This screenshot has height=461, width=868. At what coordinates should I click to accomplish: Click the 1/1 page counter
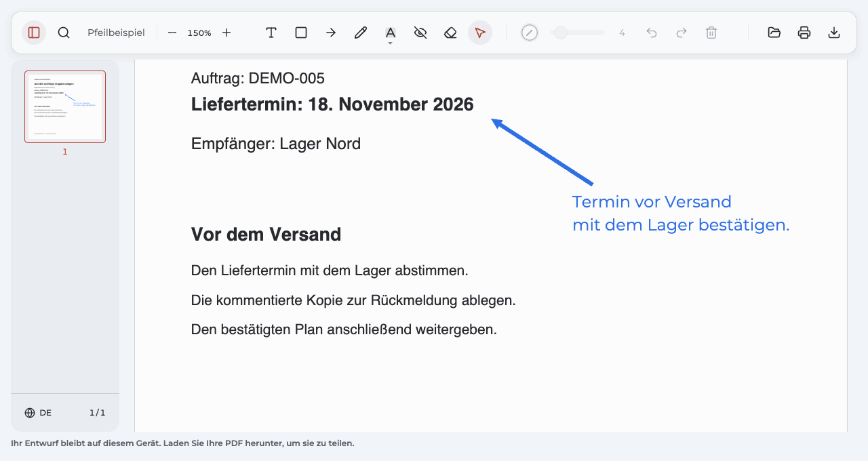[98, 413]
